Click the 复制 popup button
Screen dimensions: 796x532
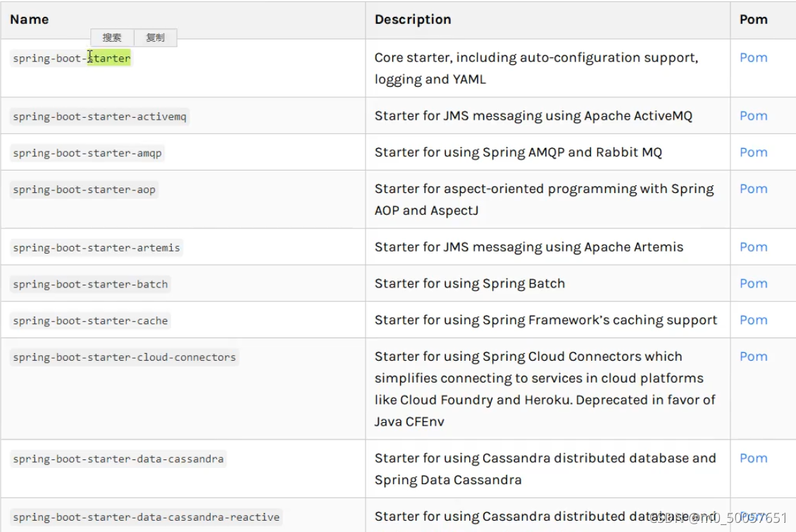tap(155, 37)
